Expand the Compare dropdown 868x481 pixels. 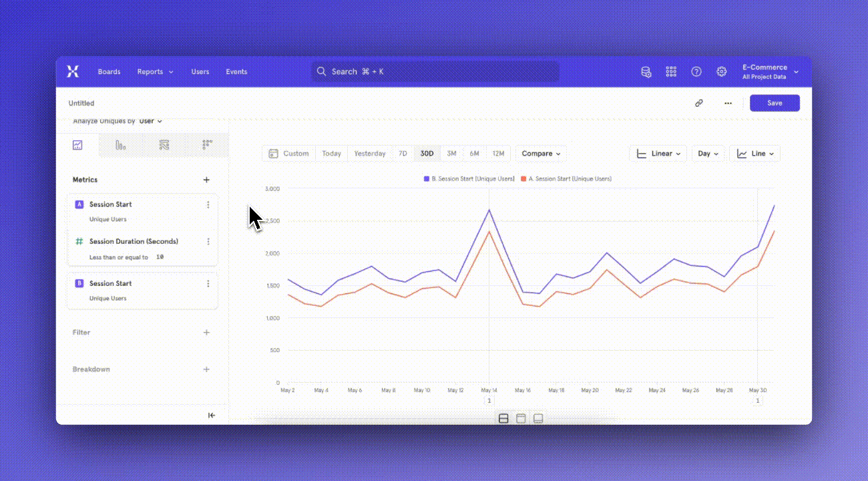[x=541, y=154]
